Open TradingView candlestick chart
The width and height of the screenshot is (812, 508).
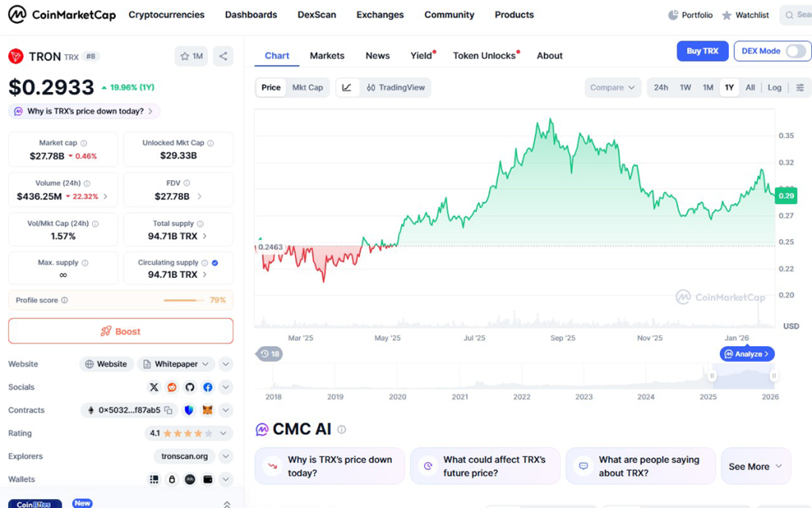(396, 87)
